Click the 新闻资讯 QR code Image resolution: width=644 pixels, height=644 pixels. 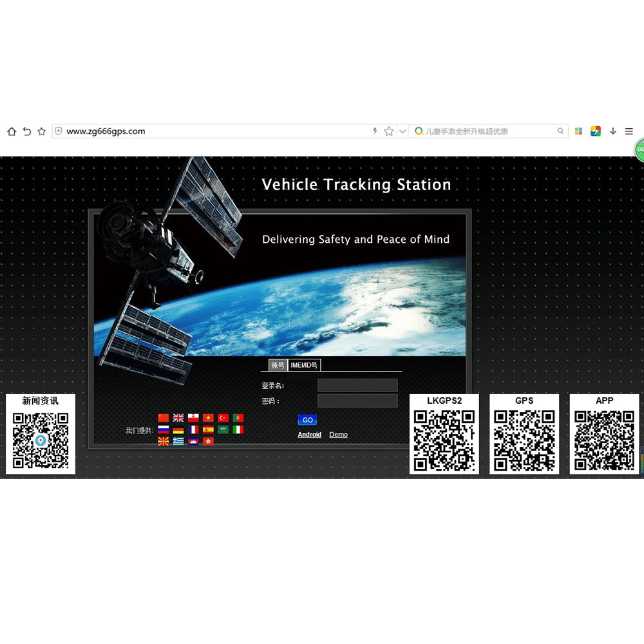(41, 440)
